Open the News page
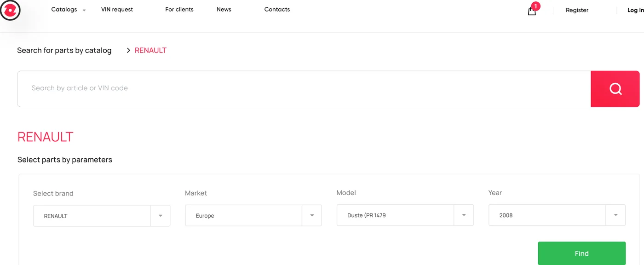This screenshot has width=644, height=265. coord(224,10)
